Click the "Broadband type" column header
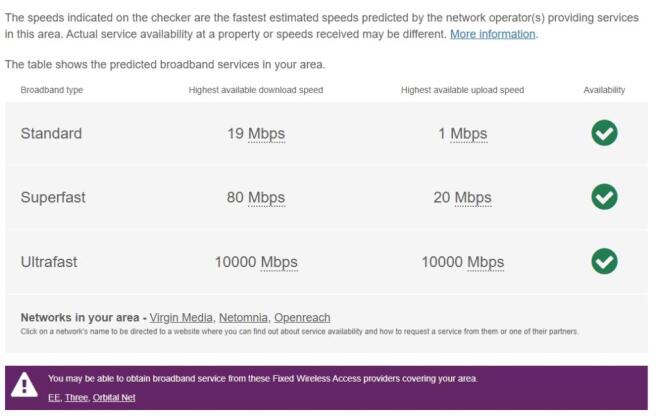The image size is (656, 417). click(x=52, y=90)
